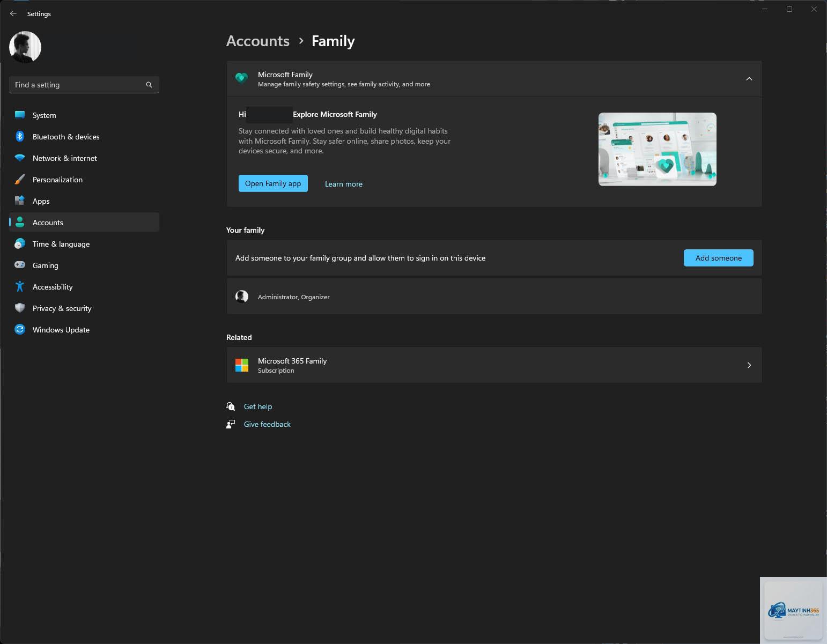Click the Privacy & security shield icon
827x644 pixels.
(x=20, y=308)
